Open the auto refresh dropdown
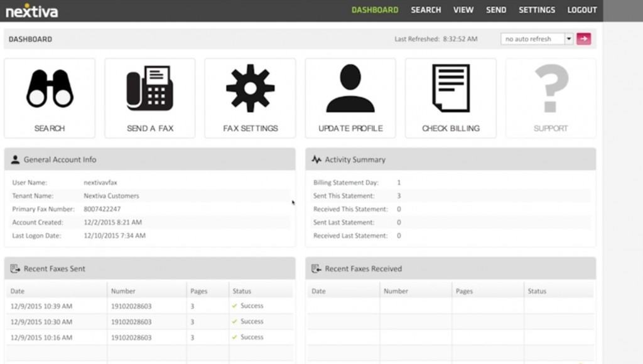 coord(531,38)
